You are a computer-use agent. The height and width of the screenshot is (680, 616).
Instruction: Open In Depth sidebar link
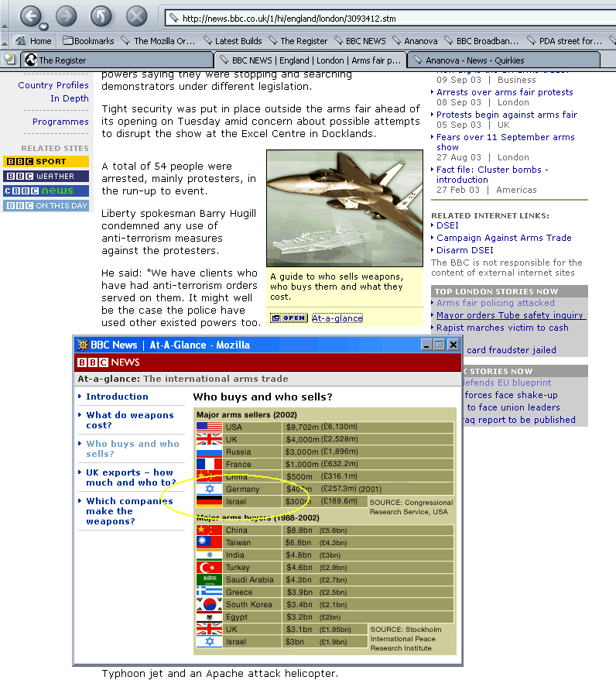(x=70, y=98)
